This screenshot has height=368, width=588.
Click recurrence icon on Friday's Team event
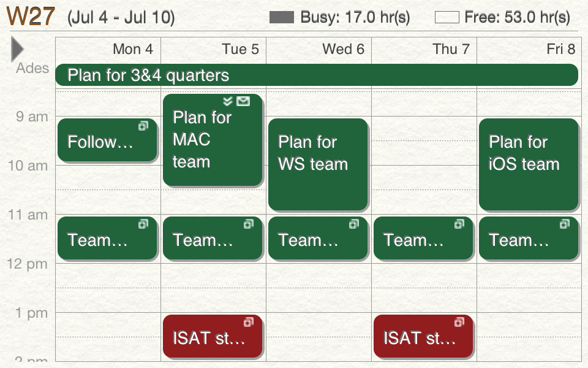pos(565,224)
